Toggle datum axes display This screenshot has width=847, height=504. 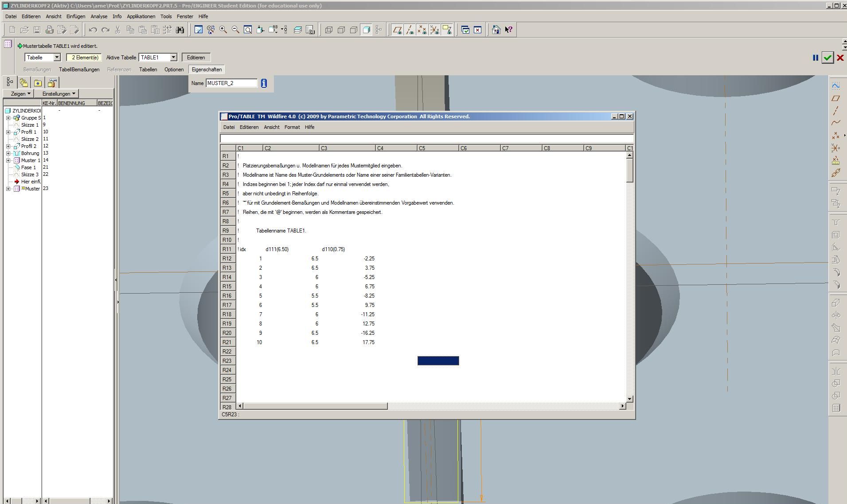click(x=410, y=30)
